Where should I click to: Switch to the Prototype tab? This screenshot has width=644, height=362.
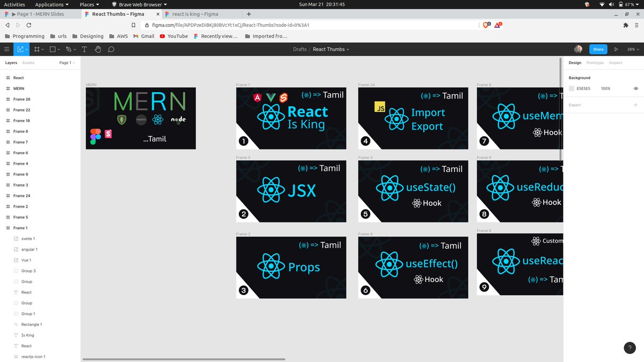(595, 63)
